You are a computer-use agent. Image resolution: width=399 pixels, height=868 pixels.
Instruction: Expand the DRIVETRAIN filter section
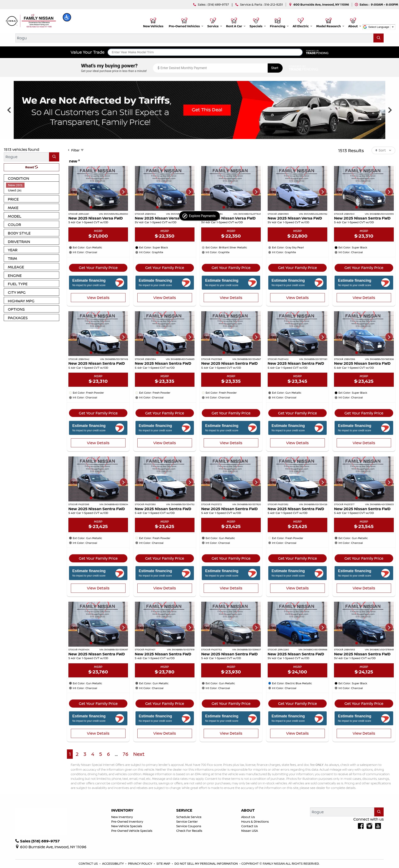[x=31, y=241]
